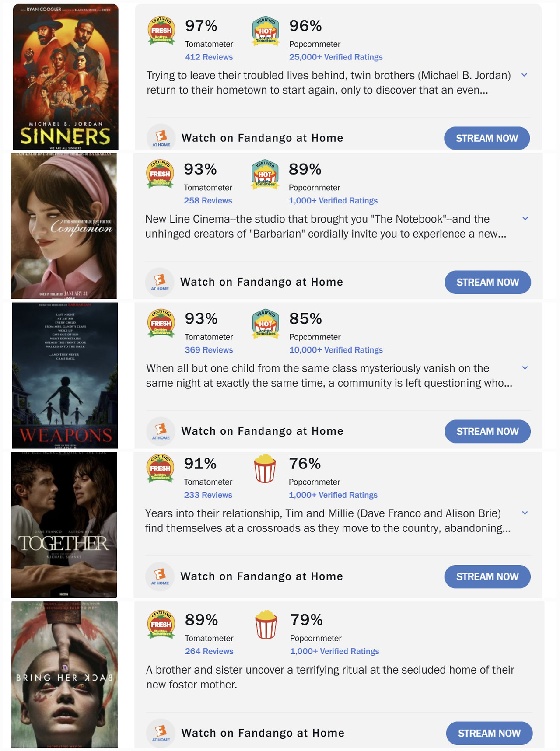Open the 412 Reviews link

pyautogui.click(x=209, y=57)
